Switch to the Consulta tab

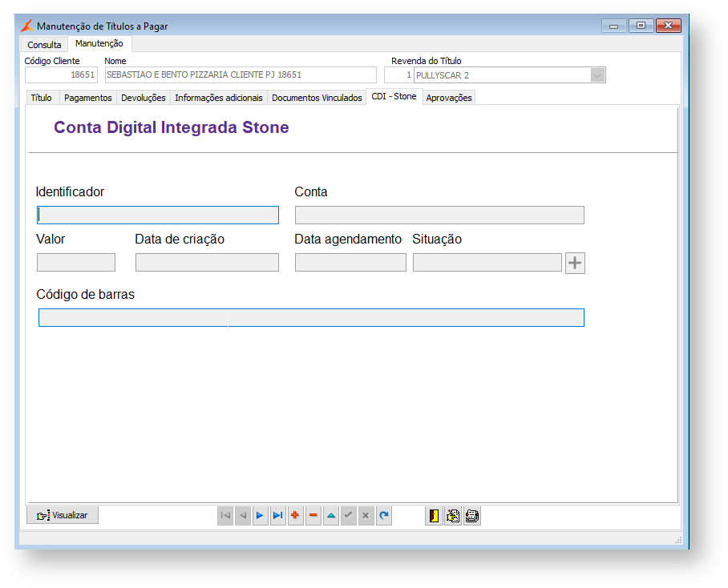44,45
